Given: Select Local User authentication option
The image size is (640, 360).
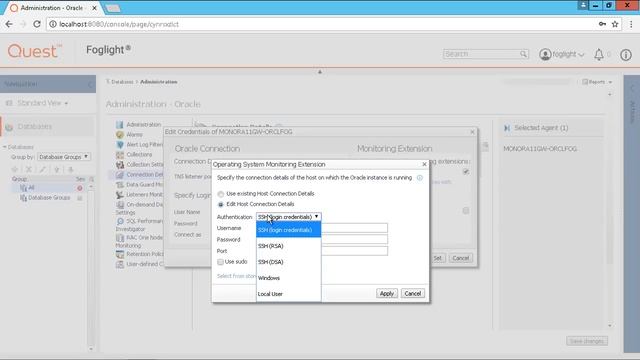Looking at the screenshot, I should [x=289, y=294].
